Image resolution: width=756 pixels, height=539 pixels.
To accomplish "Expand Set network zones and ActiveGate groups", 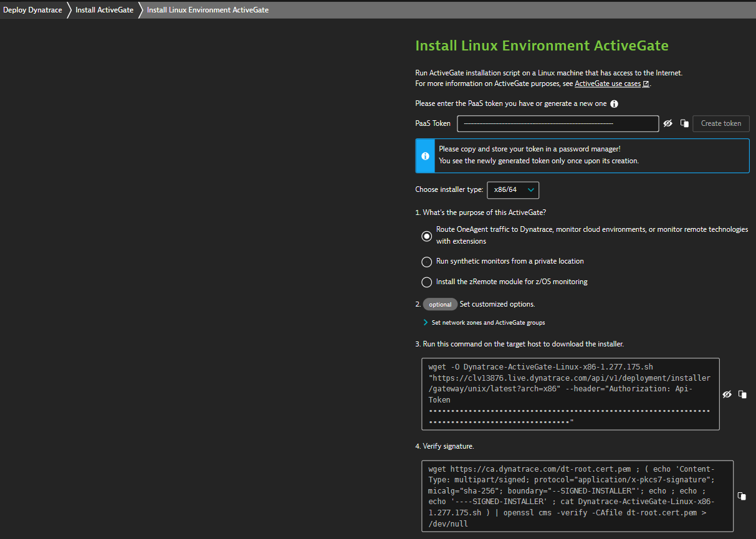I will point(488,323).
